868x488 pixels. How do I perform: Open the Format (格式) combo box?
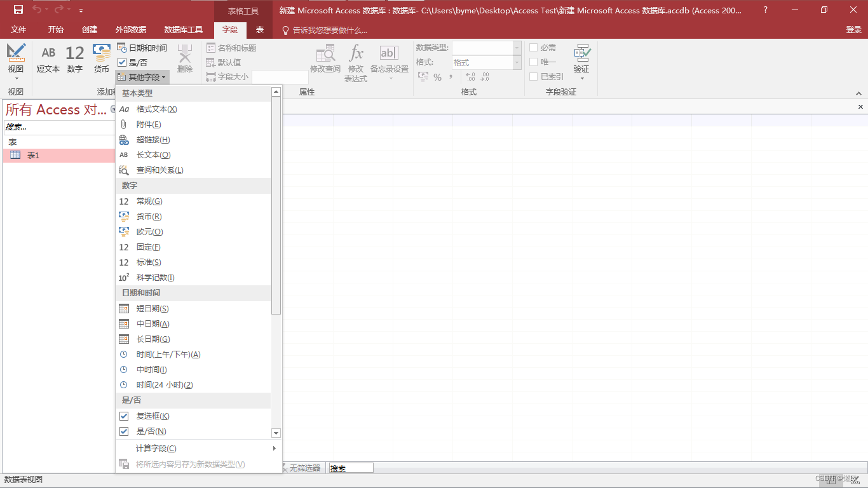(x=487, y=62)
